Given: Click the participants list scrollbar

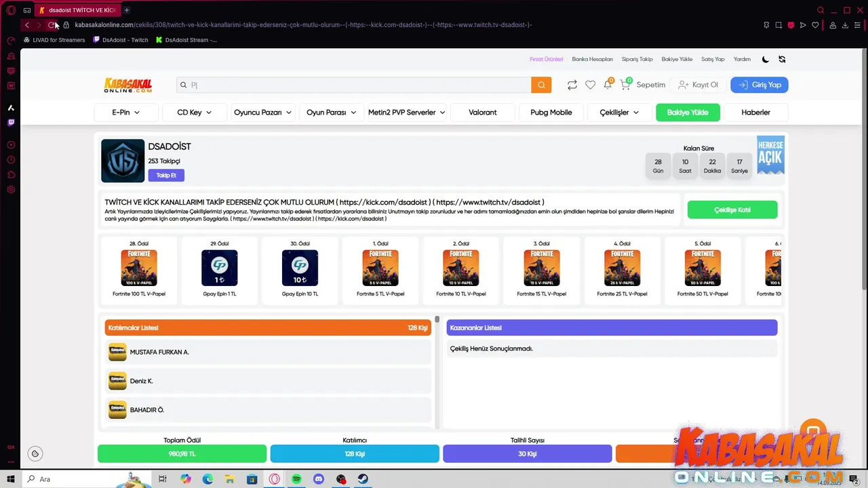Looking at the screenshot, I should coord(437,371).
